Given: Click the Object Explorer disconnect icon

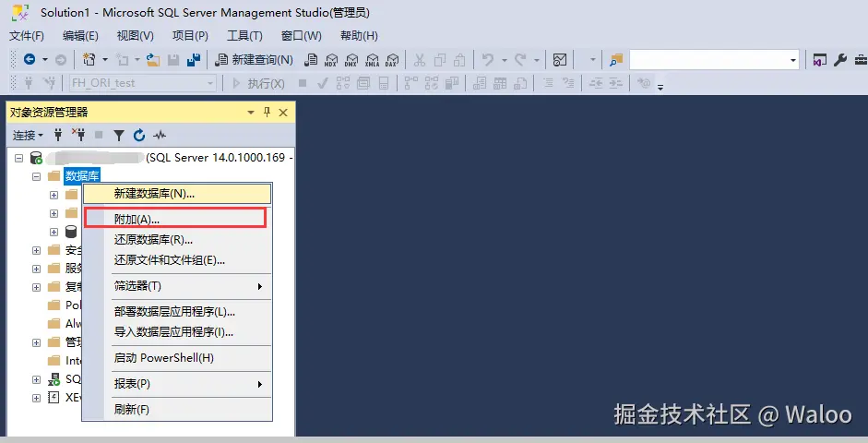Looking at the screenshot, I should (x=78, y=135).
